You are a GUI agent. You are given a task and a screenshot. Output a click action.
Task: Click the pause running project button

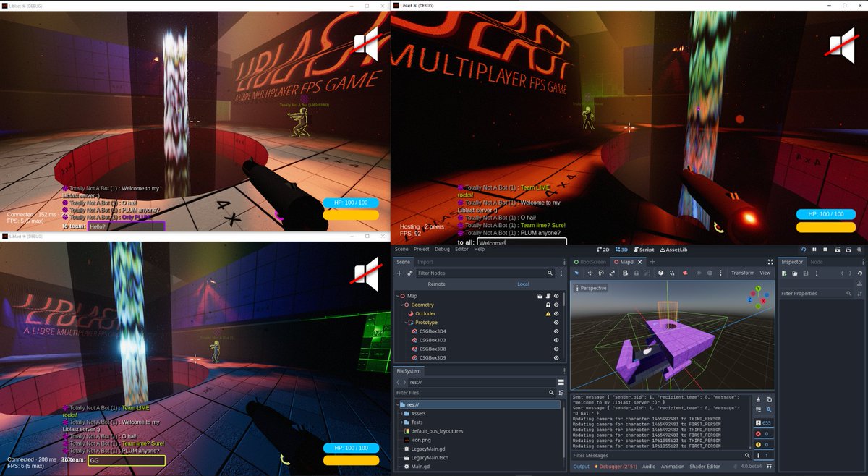click(x=814, y=250)
